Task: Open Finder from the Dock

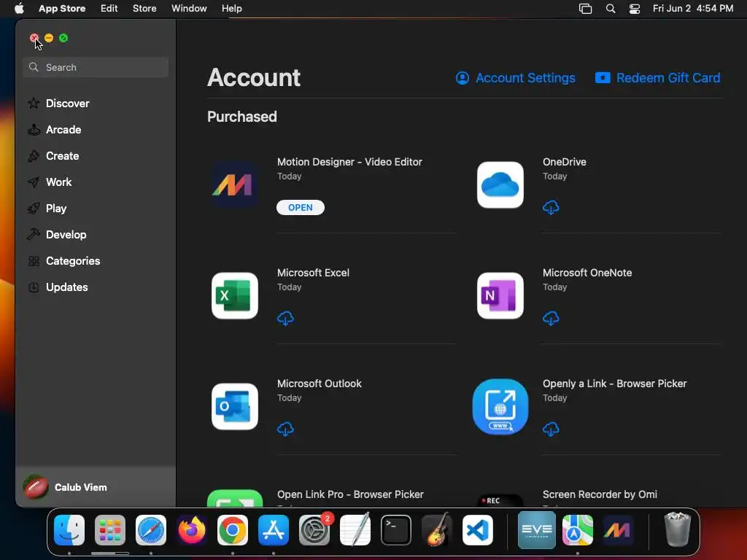Action: tap(69, 530)
